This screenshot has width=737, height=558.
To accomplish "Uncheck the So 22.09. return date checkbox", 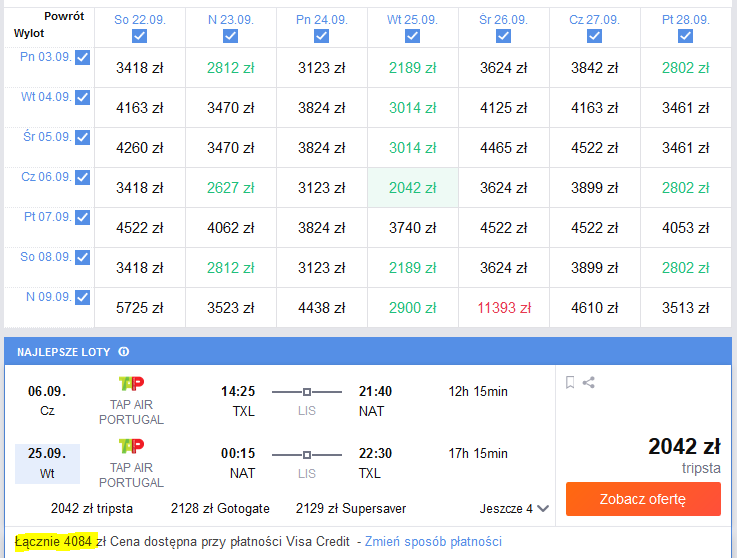I will (139, 36).
